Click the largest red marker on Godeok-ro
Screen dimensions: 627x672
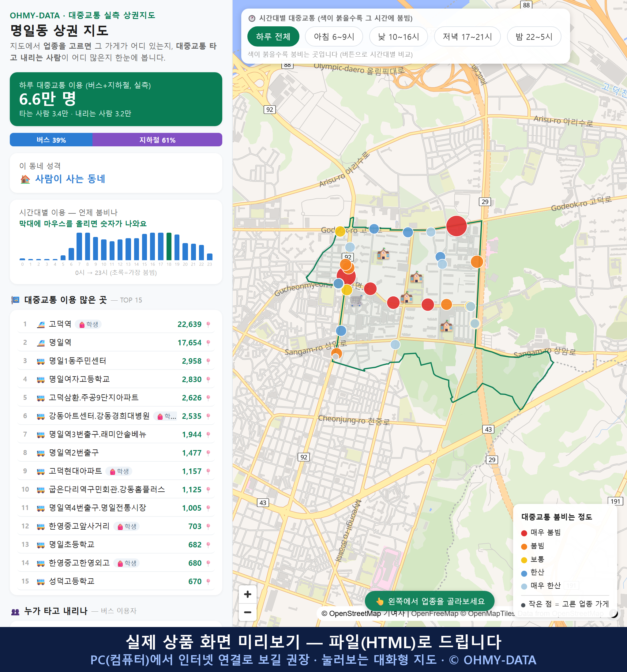[456, 226]
